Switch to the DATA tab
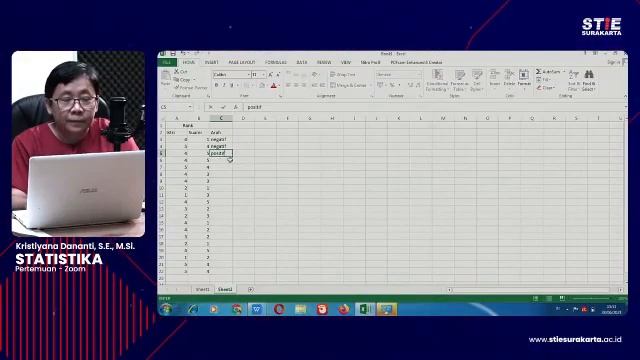 [302, 62]
